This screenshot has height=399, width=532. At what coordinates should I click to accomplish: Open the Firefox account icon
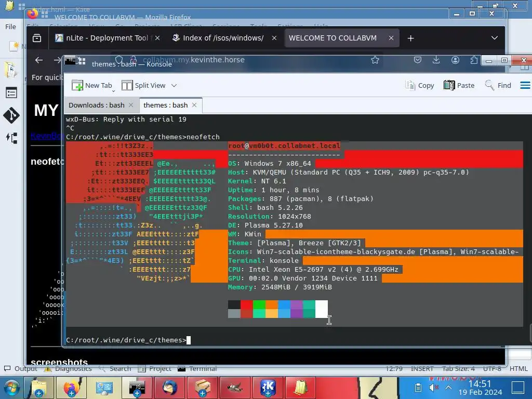click(x=455, y=60)
